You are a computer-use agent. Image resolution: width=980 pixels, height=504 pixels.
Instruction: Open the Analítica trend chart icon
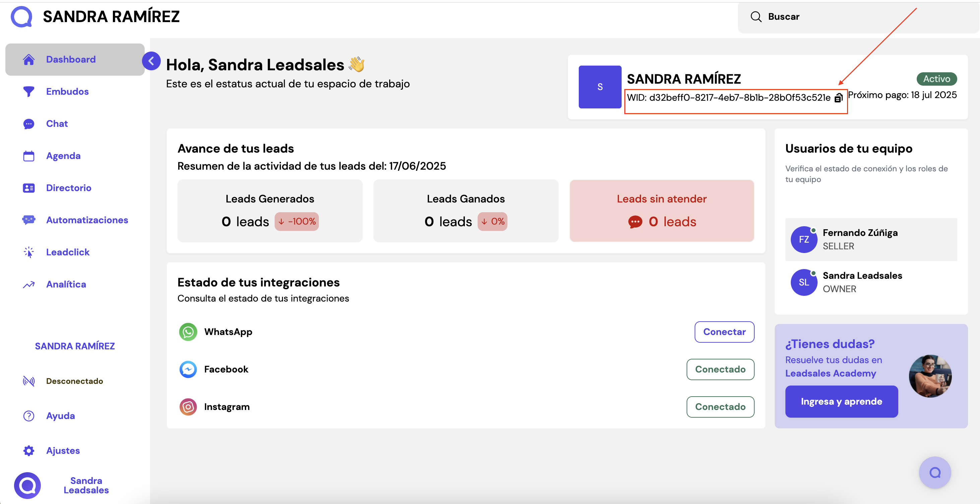click(x=28, y=284)
